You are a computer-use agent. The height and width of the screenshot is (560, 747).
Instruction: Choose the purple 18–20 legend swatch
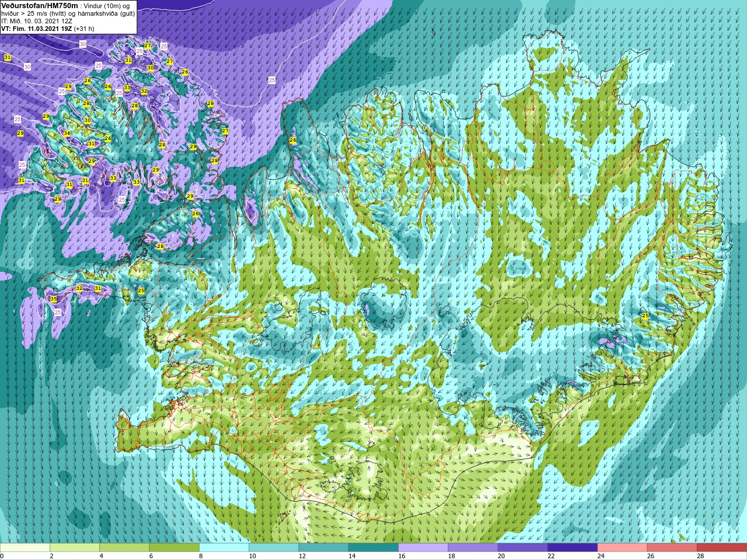point(473,548)
